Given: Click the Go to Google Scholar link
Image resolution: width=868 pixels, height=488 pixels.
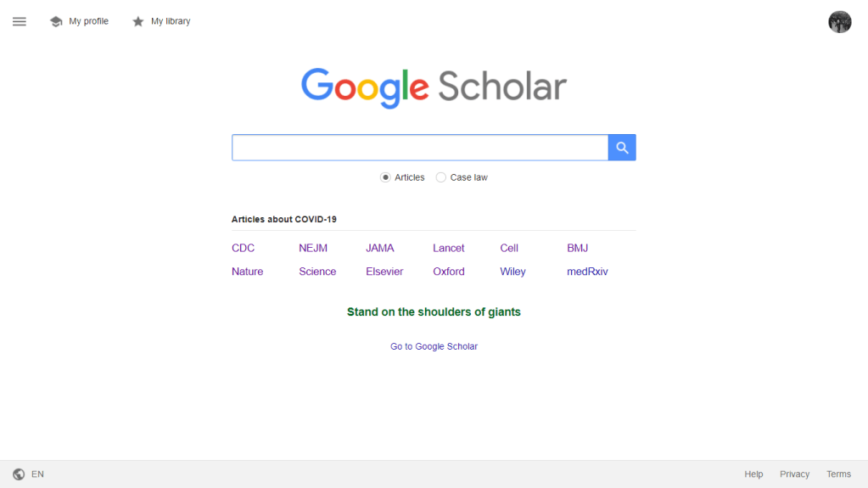Looking at the screenshot, I should tap(434, 346).
